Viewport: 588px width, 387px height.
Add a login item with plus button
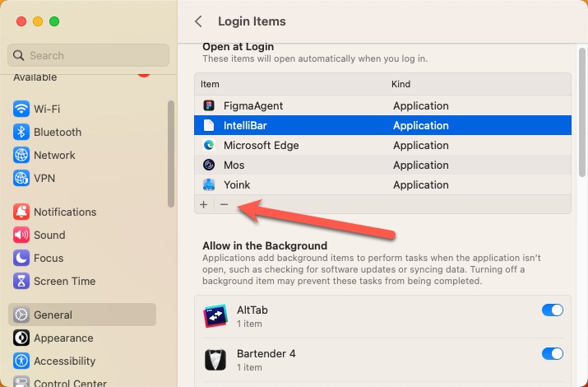[x=204, y=204]
